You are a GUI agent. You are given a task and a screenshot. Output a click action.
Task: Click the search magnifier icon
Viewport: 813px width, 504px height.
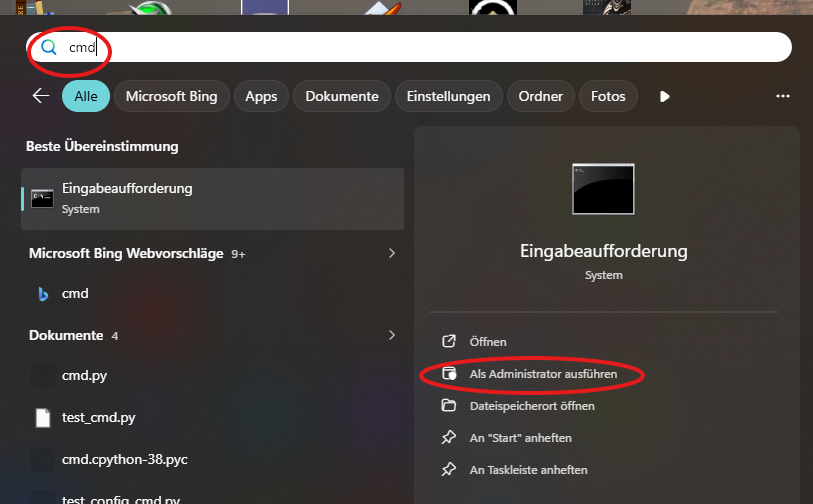click(49, 47)
